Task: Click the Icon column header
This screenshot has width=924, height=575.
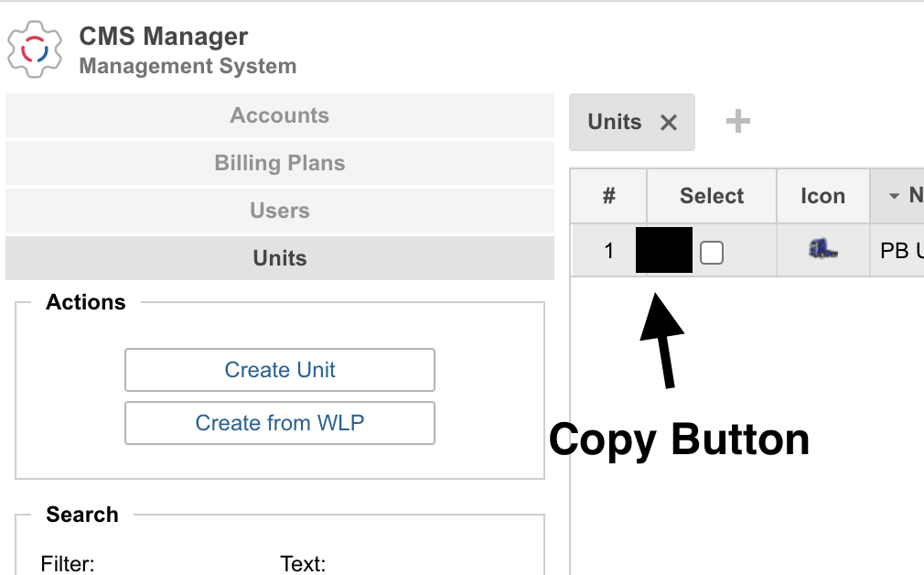Action: (x=822, y=196)
